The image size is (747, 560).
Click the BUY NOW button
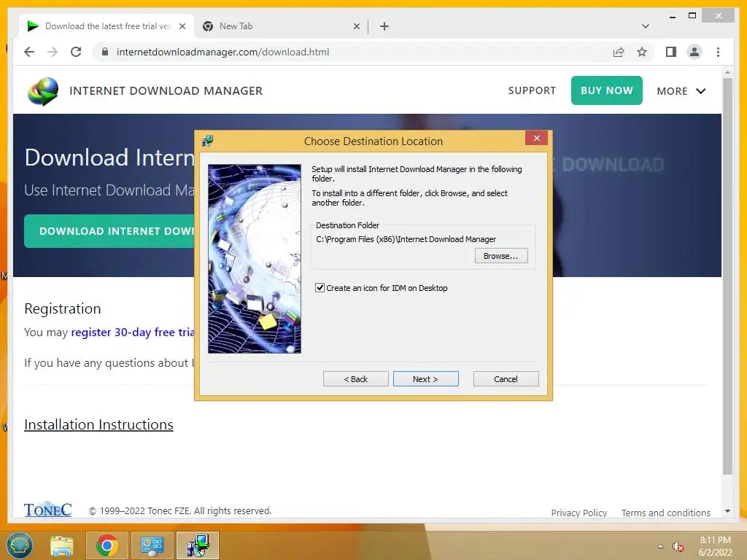[x=606, y=90]
